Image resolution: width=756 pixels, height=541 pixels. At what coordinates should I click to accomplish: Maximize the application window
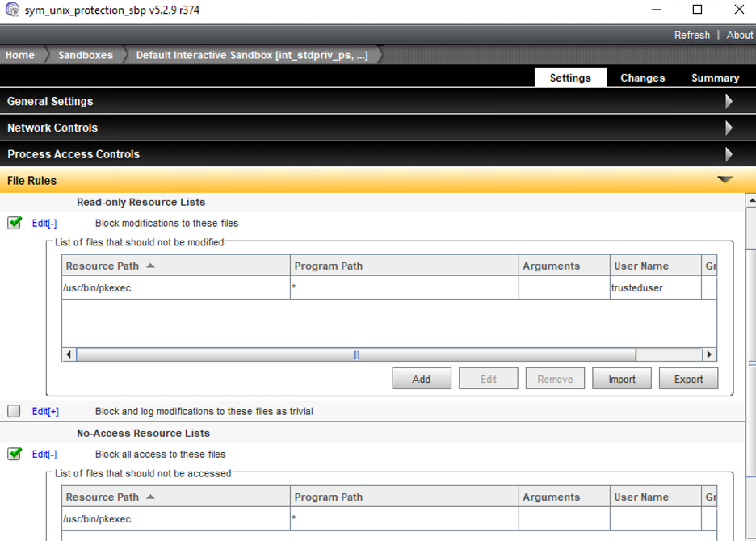click(x=697, y=9)
